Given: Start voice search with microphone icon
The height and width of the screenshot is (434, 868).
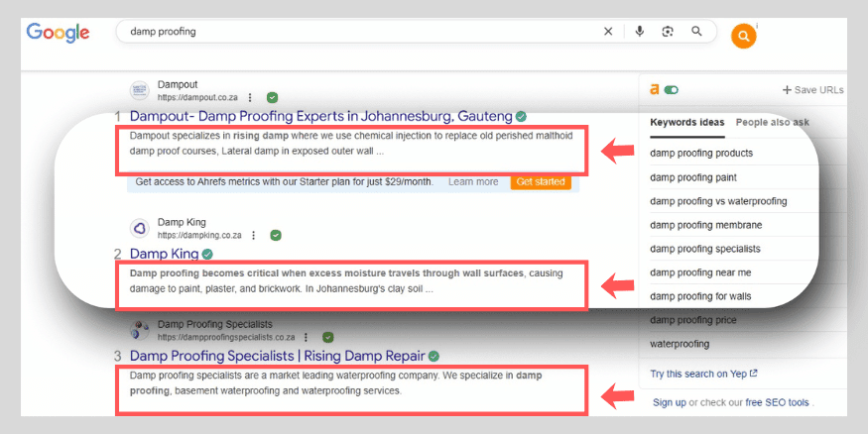Looking at the screenshot, I should coord(640,32).
